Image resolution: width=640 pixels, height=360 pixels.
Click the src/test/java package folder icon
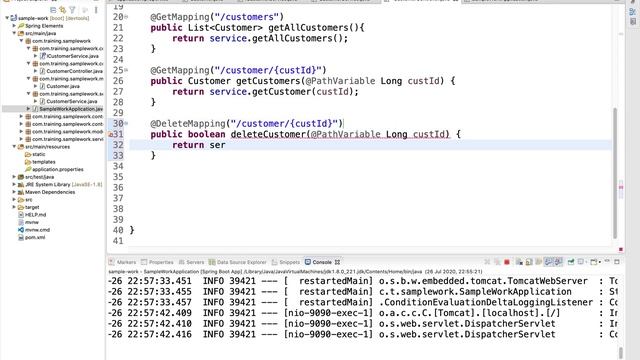[x=21, y=177]
